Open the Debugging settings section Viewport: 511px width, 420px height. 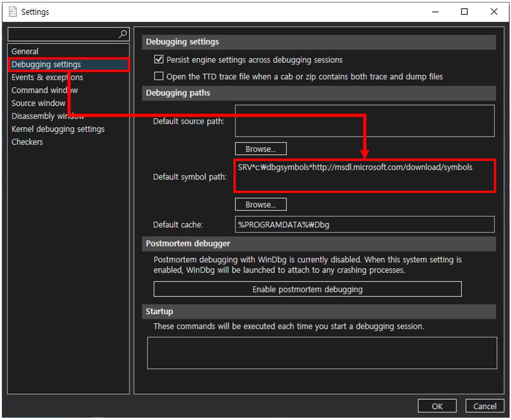[x=47, y=64]
